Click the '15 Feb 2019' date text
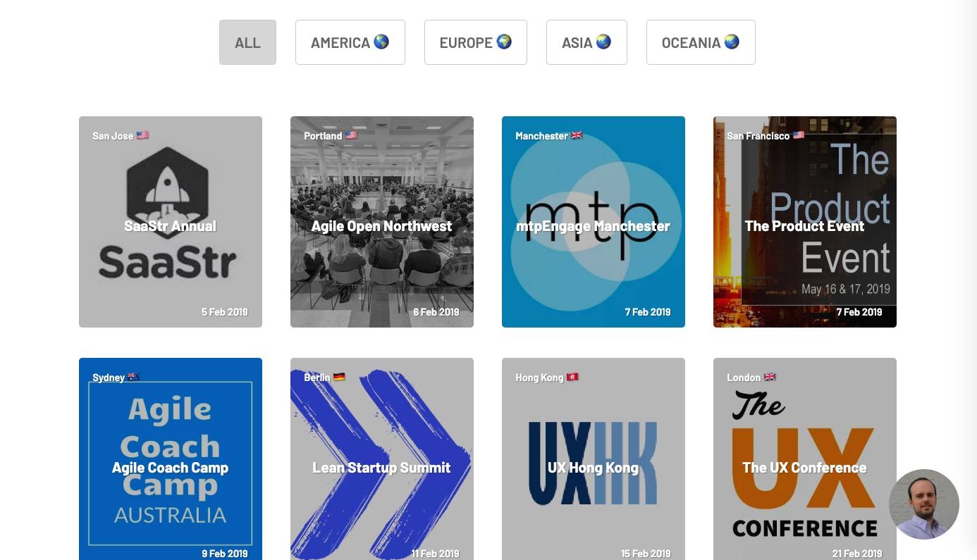977x560 pixels. point(646,554)
